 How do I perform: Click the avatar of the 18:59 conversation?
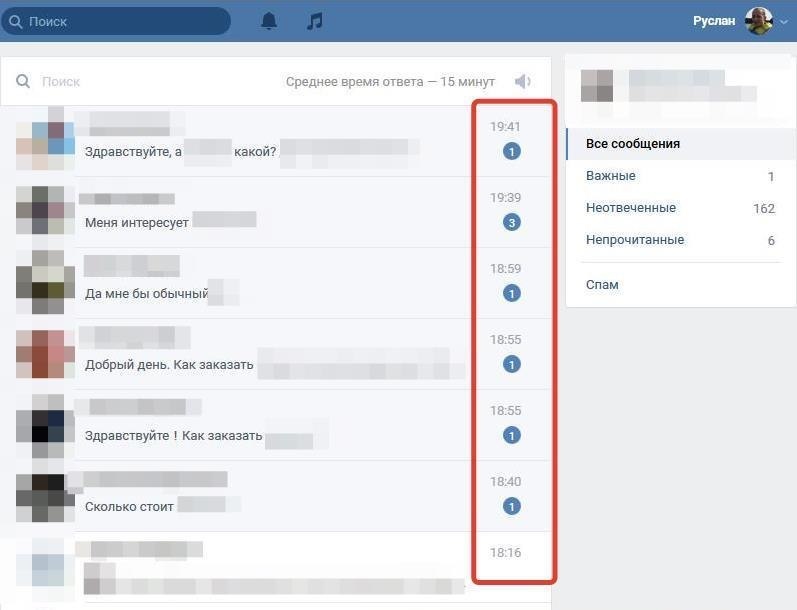click(x=45, y=282)
